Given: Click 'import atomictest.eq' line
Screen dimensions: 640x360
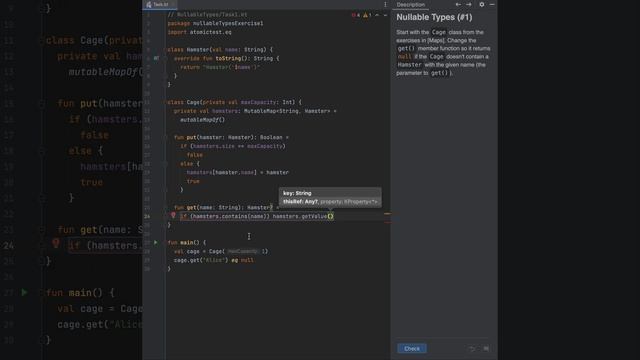Looking at the screenshot, I should [x=199, y=32].
